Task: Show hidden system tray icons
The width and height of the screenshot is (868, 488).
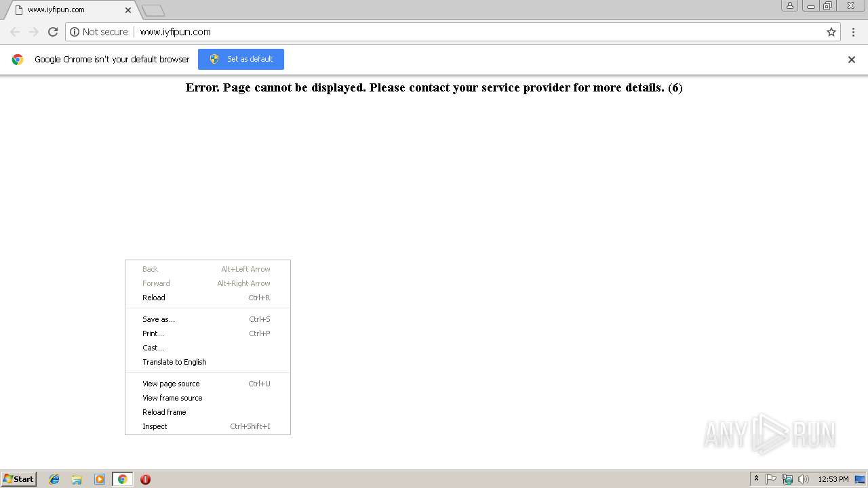Action: 756,479
